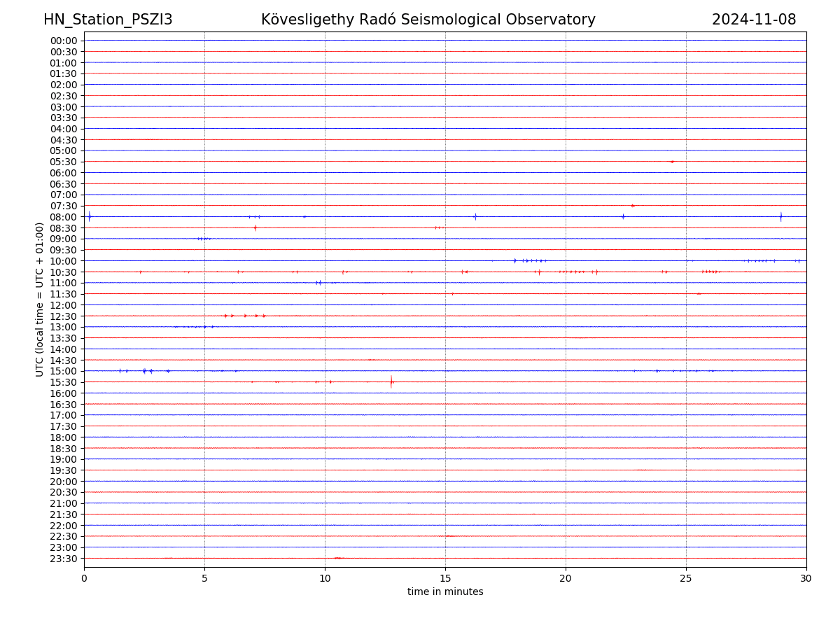Select the red spike on the 08:30 trace near minute 7

(255, 227)
